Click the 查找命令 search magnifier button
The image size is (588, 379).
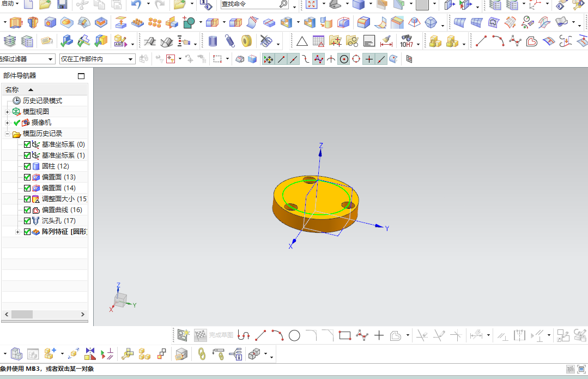tap(284, 4)
